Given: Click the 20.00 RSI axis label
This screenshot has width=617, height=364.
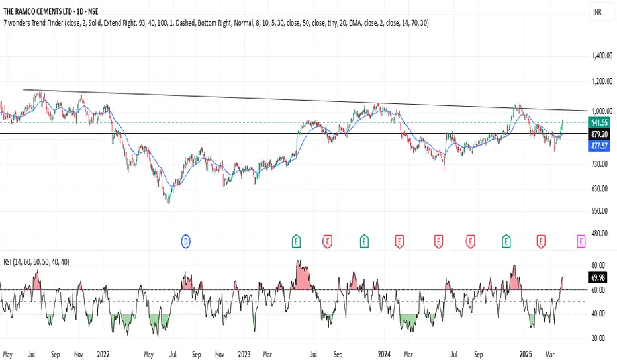Looking at the screenshot, I should (x=598, y=338).
